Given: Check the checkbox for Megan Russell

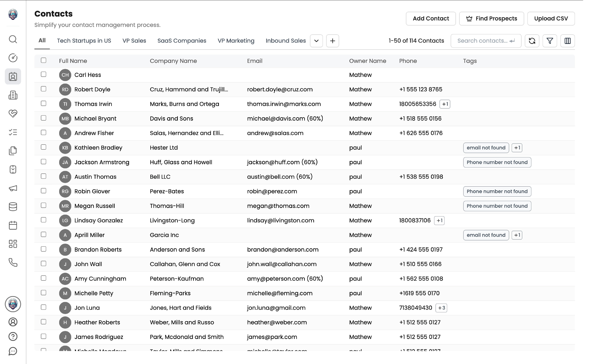Looking at the screenshot, I should point(43,205).
